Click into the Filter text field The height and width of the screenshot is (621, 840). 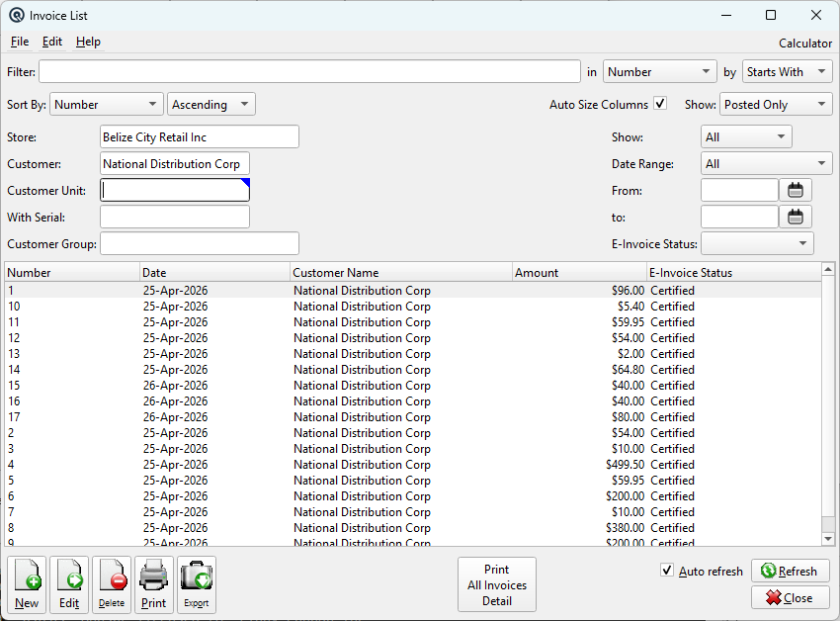[x=309, y=72]
